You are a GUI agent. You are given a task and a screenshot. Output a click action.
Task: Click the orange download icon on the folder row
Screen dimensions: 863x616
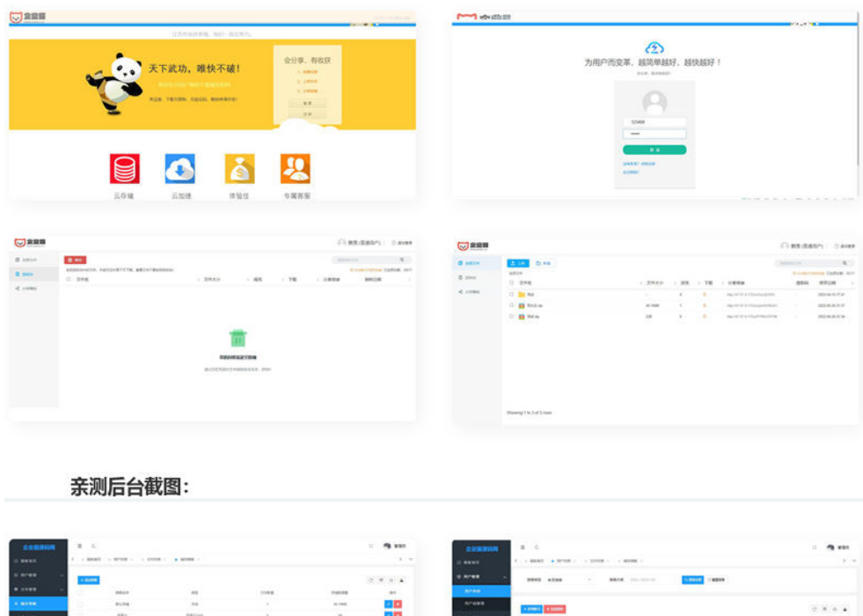[705, 295]
